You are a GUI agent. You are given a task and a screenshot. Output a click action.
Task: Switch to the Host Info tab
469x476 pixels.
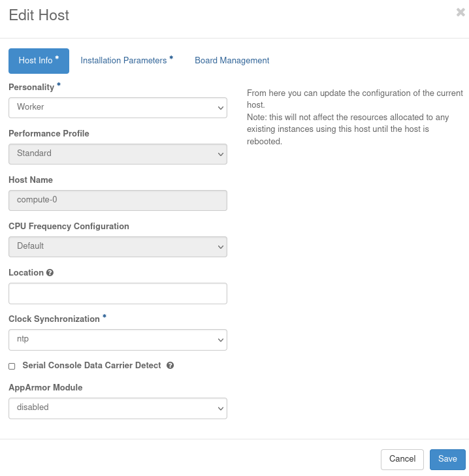click(39, 61)
